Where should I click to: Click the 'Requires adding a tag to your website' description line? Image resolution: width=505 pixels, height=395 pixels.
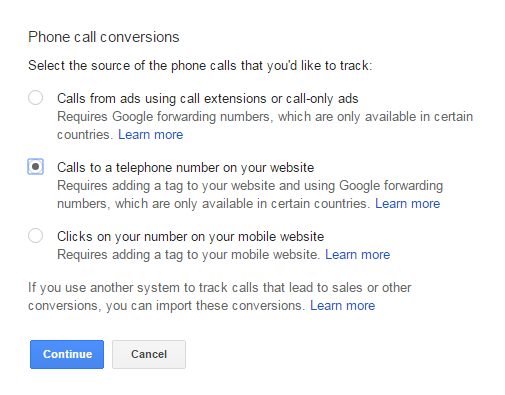click(x=250, y=186)
